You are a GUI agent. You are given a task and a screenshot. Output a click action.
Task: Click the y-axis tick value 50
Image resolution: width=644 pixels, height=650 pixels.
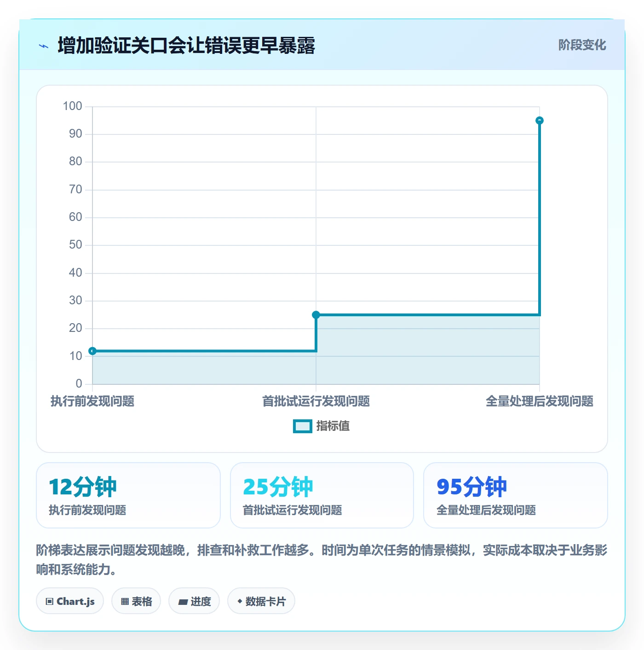click(x=75, y=245)
